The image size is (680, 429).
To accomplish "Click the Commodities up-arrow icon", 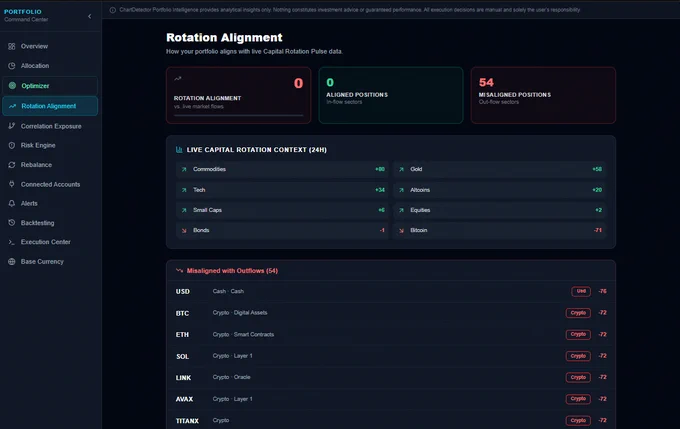I will [184, 169].
